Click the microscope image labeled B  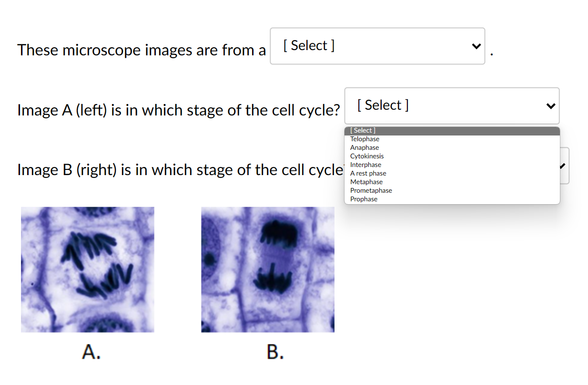[267, 269]
